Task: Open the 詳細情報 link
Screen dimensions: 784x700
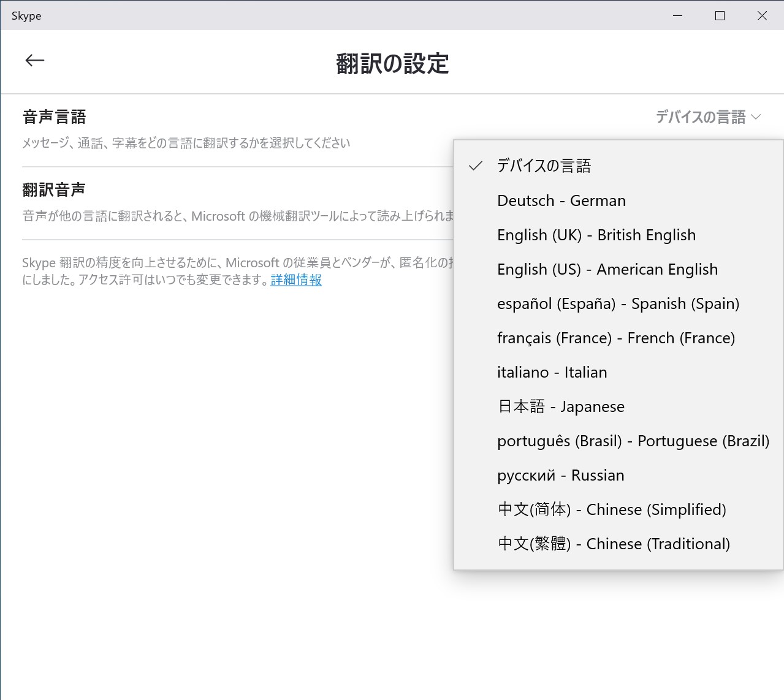Action: coord(295,280)
